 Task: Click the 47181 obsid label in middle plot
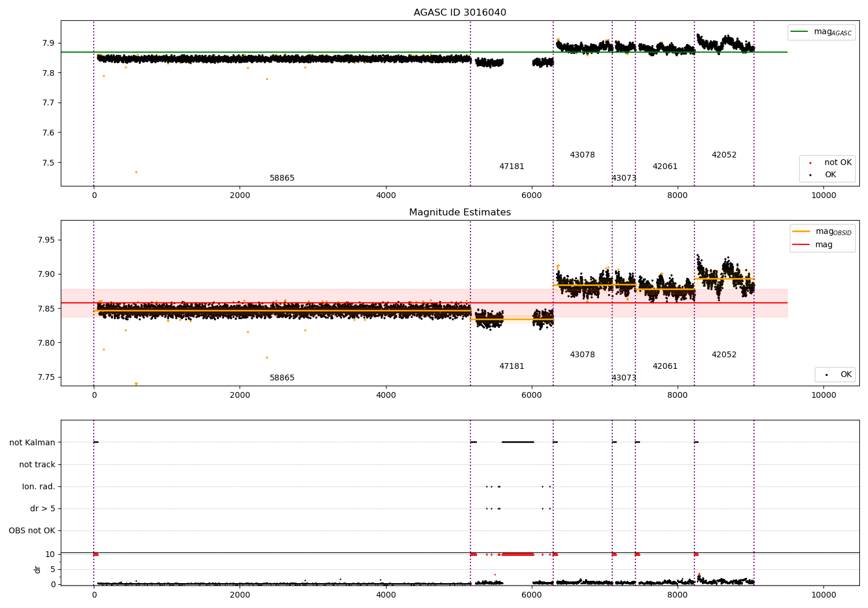pyautogui.click(x=512, y=367)
